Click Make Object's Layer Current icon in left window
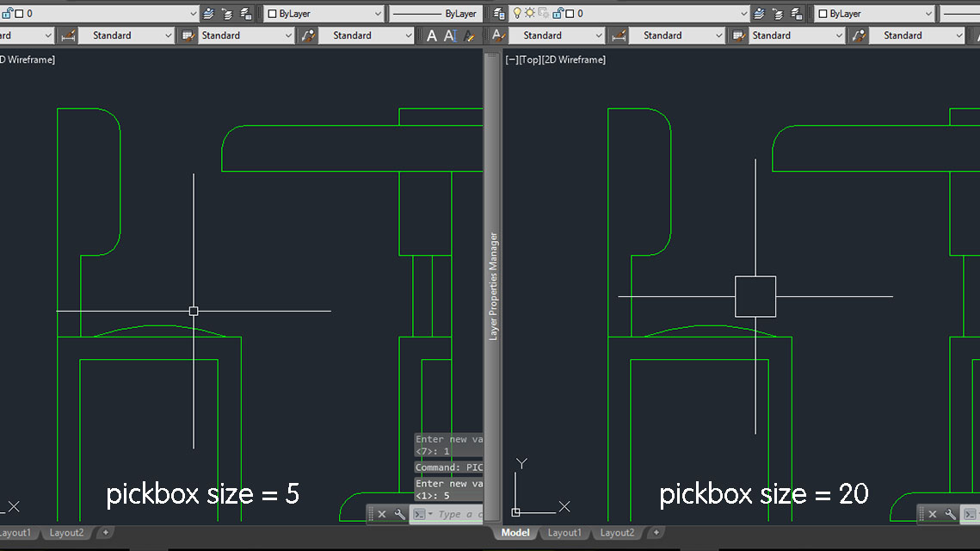 [208, 13]
